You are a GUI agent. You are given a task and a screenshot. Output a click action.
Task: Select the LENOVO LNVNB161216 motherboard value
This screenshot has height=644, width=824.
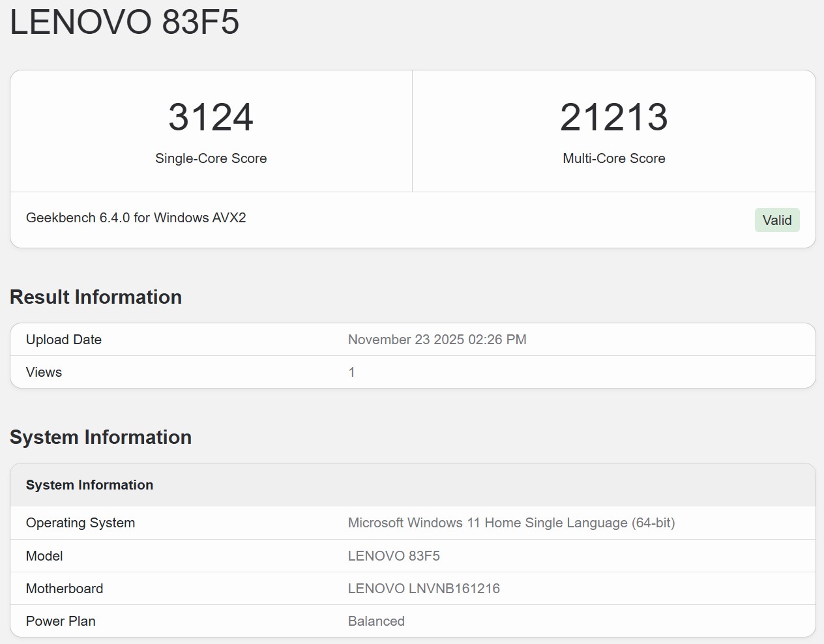pyautogui.click(x=424, y=589)
